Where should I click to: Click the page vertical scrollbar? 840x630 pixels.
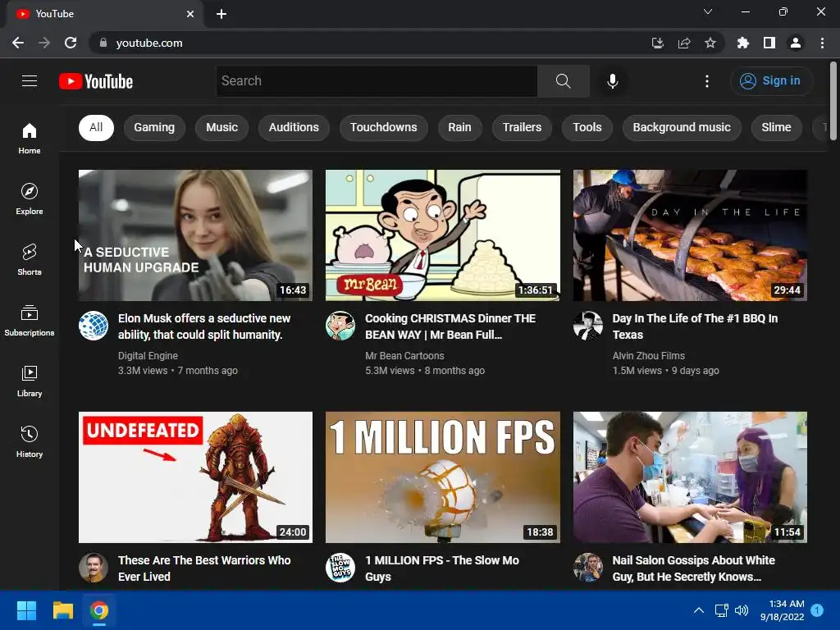pyautogui.click(x=833, y=102)
